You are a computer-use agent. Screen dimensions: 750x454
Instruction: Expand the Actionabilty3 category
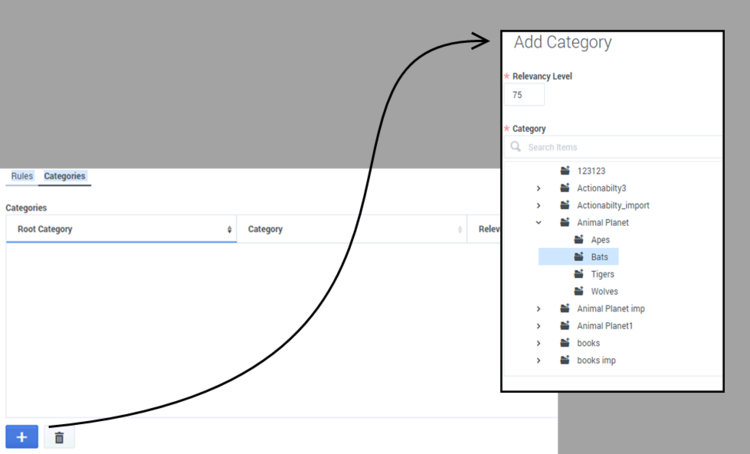(x=539, y=188)
